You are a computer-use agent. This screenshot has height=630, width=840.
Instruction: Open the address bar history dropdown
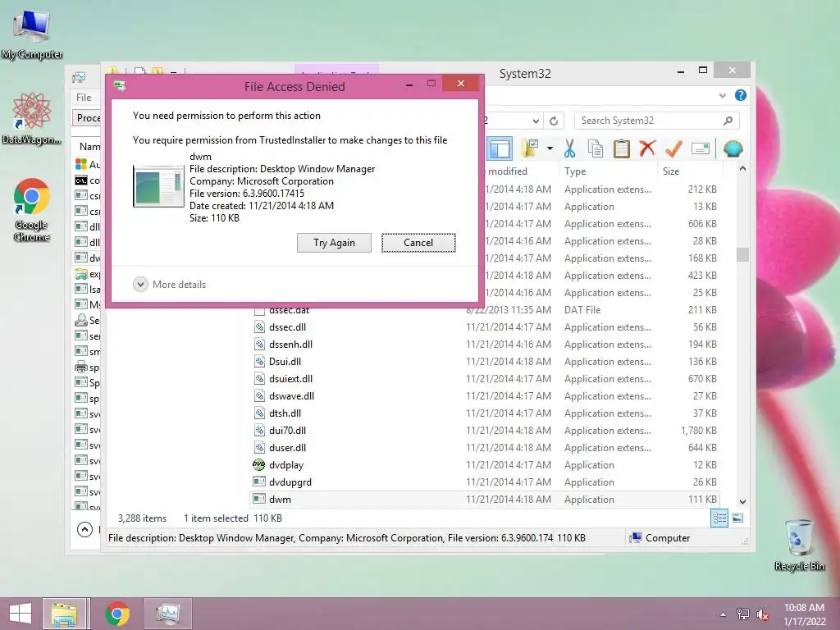tap(536, 121)
